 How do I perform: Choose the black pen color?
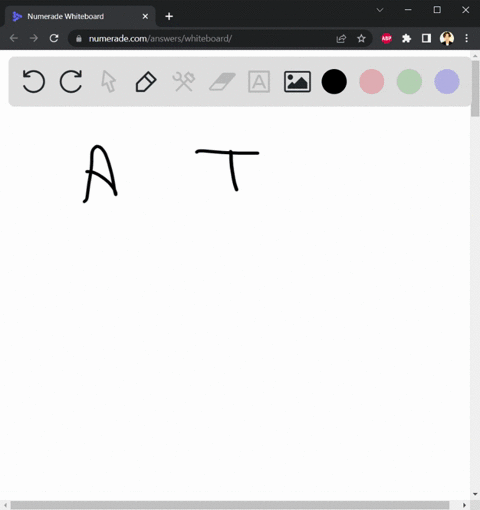[334, 81]
